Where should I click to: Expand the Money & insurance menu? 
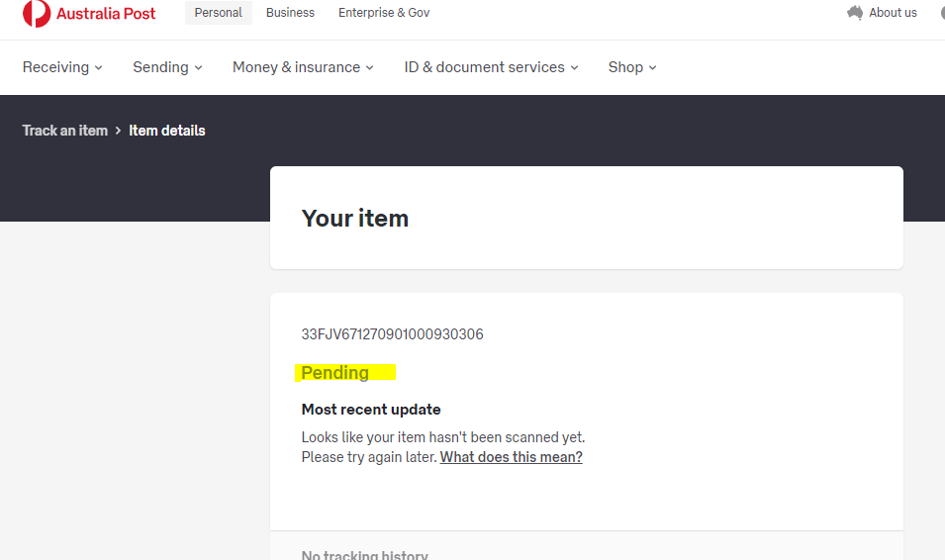(303, 67)
